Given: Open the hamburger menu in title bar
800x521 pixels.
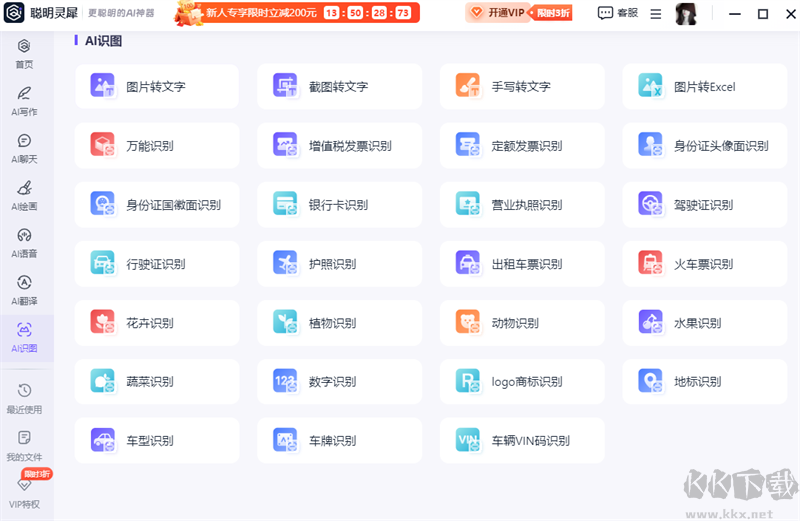Looking at the screenshot, I should click(656, 14).
